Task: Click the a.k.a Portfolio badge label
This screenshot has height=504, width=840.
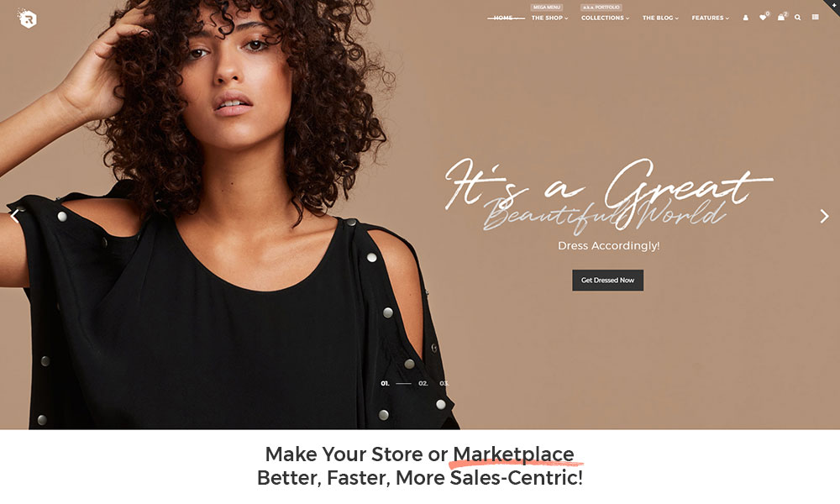Action: 601,8
